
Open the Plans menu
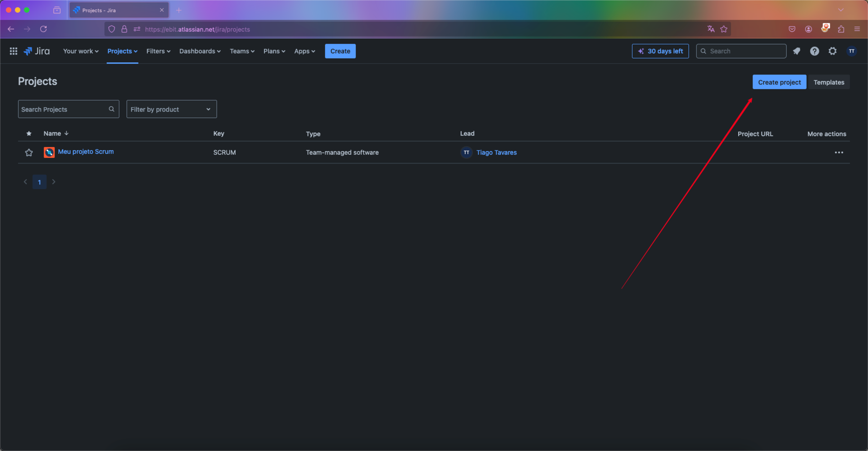point(274,51)
